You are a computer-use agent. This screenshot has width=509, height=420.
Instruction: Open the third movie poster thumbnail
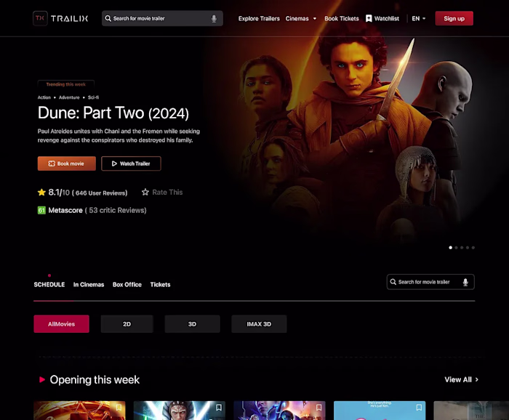279,411
